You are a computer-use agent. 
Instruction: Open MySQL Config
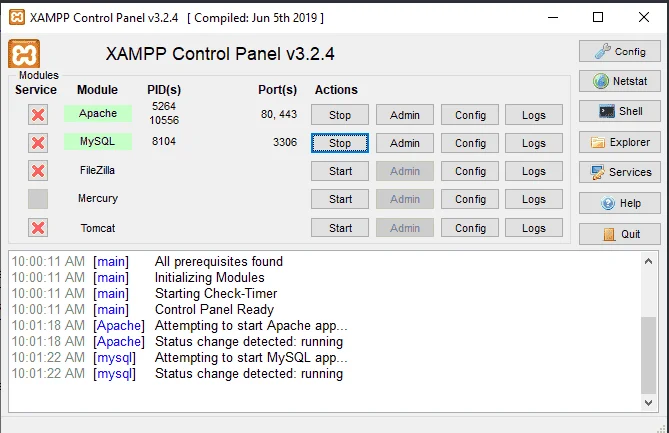pyautogui.click(x=470, y=143)
